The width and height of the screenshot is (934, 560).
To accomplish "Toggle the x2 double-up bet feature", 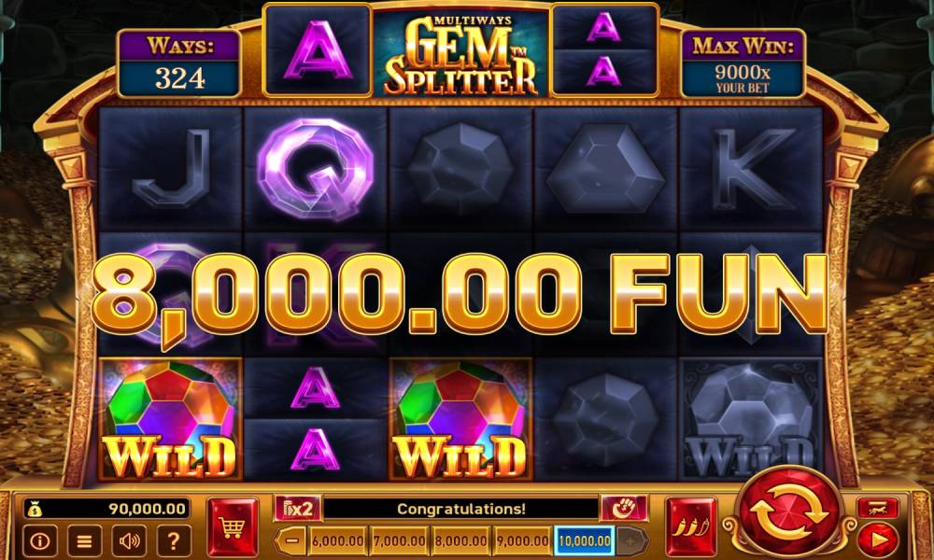I will (297, 509).
